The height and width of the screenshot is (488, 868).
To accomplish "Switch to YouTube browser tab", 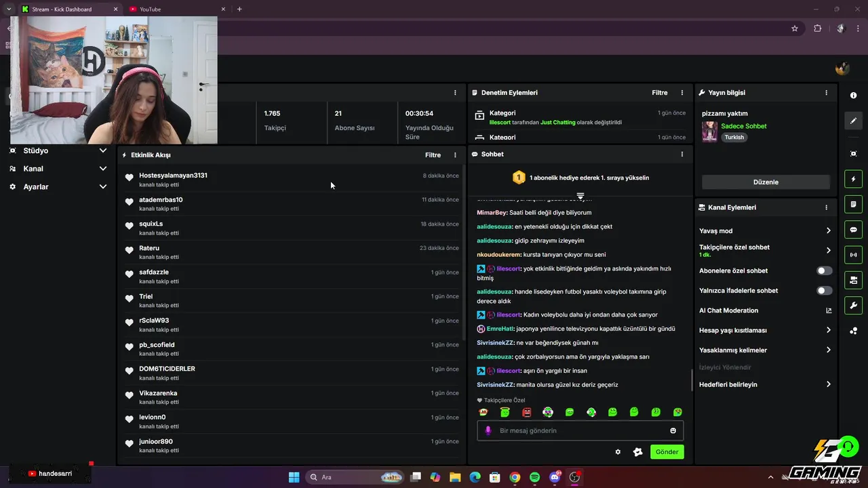I will pos(176,9).
